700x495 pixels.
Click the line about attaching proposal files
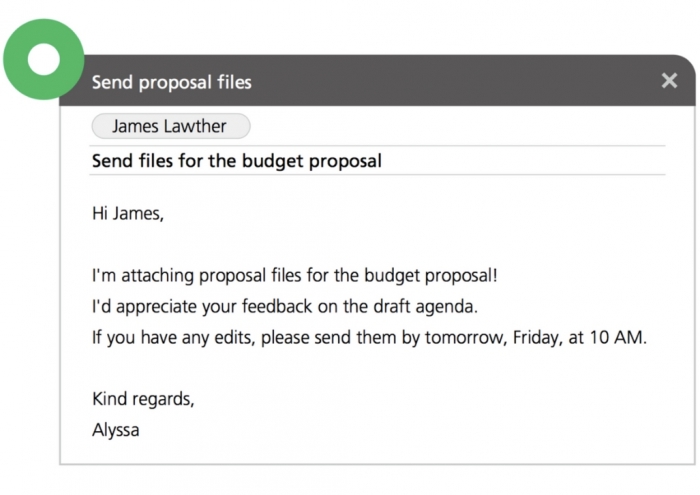294,275
